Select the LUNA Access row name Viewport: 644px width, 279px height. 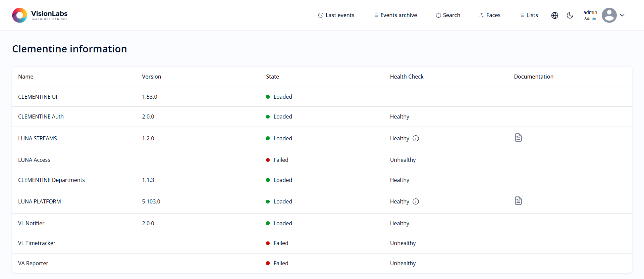point(34,160)
